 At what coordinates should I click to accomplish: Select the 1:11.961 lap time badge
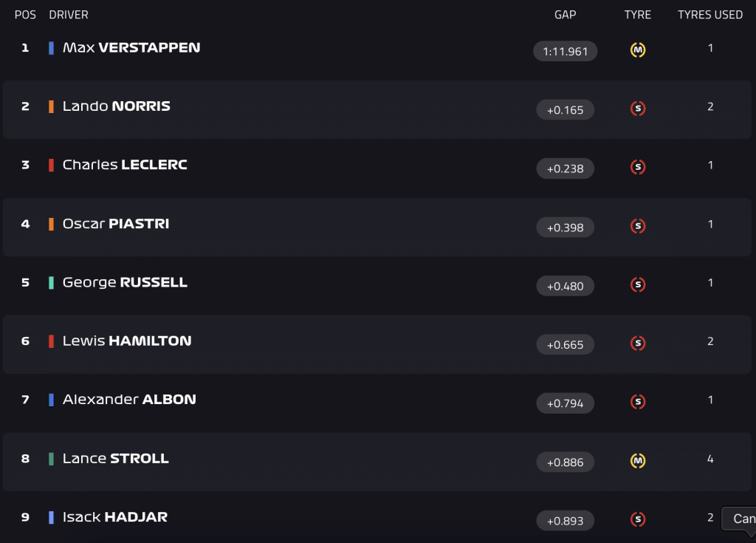(x=565, y=51)
